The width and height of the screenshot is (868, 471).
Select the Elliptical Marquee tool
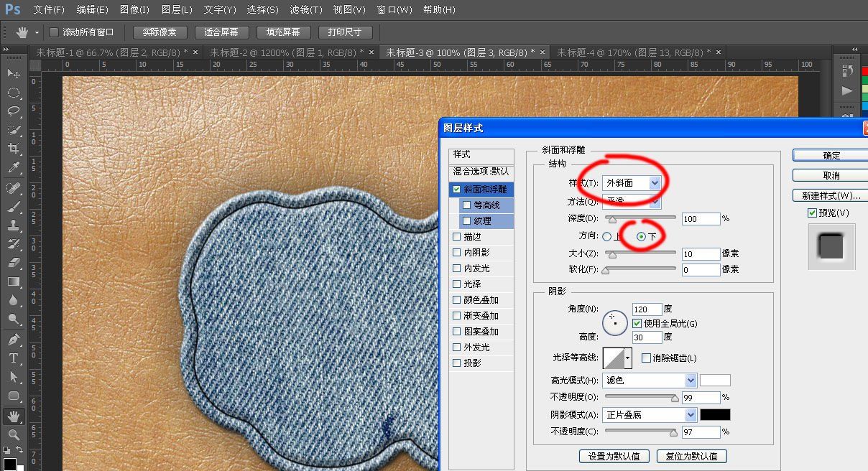click(x=13, y=93)
